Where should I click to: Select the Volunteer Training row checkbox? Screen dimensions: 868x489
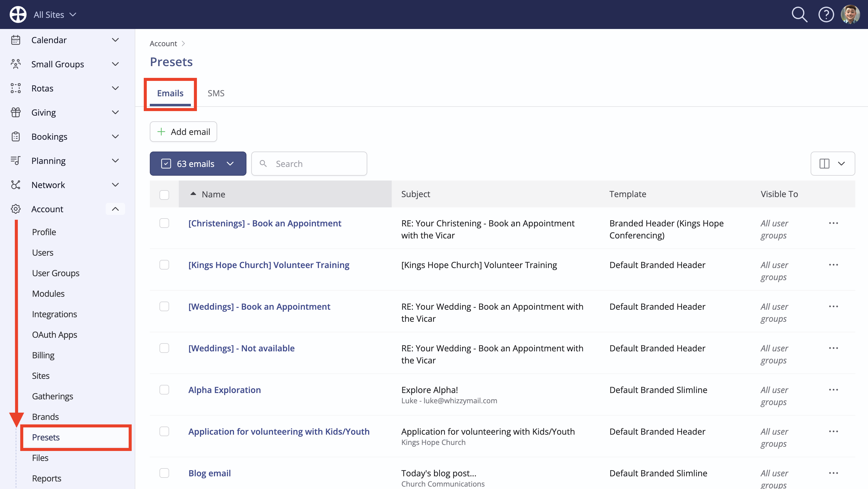point(164,265)
